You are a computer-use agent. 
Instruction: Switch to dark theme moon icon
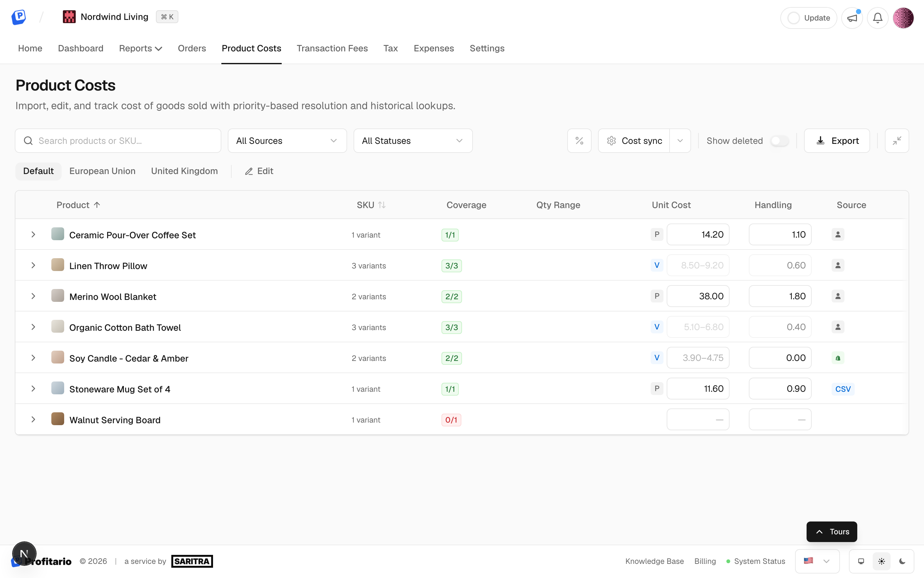[902, 561]
